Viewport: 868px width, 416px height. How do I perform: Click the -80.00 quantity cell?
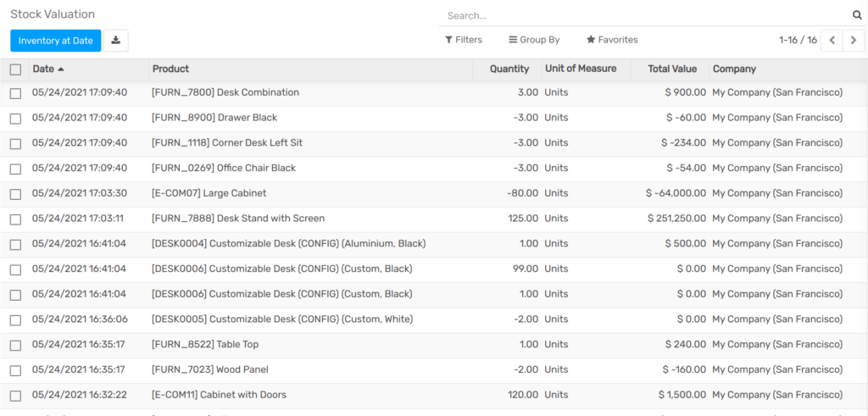coord(522,193)
